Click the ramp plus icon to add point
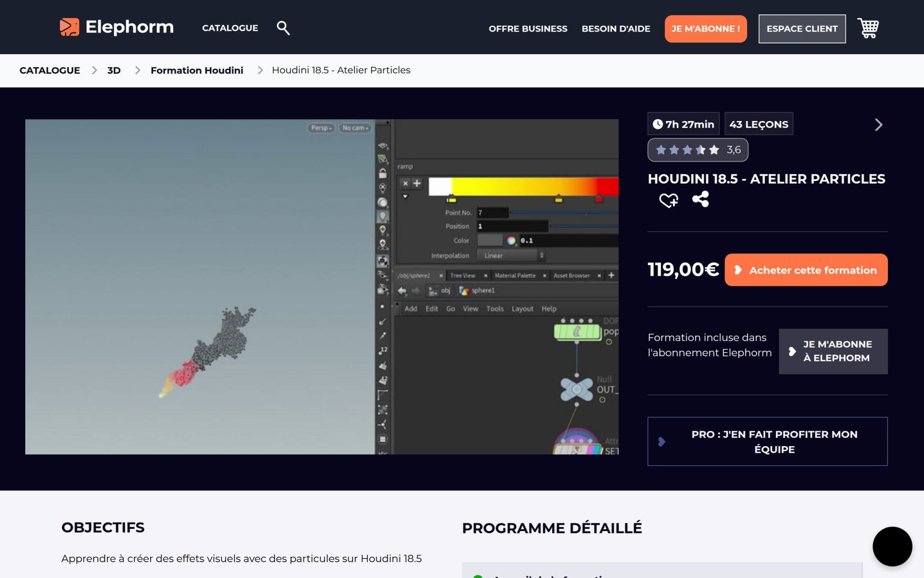The width and height of the screenshot is (924, 578). [x=417, y=183]
